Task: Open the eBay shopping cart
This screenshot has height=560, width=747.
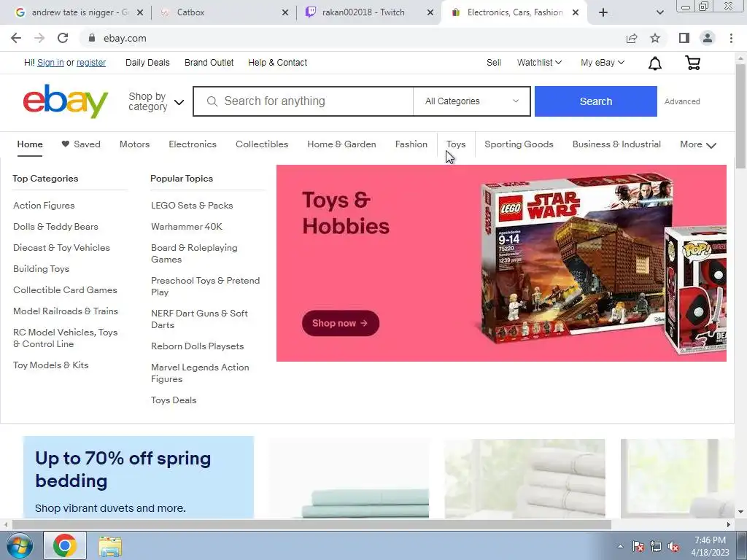Action: pyautogui.click(x=692, y=63)
